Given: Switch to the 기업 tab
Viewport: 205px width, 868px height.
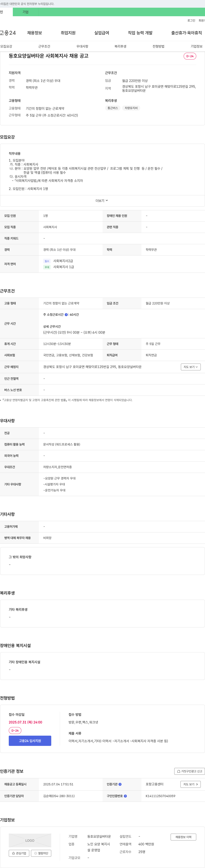Looking at the screenshot, I should click(26, 12).
